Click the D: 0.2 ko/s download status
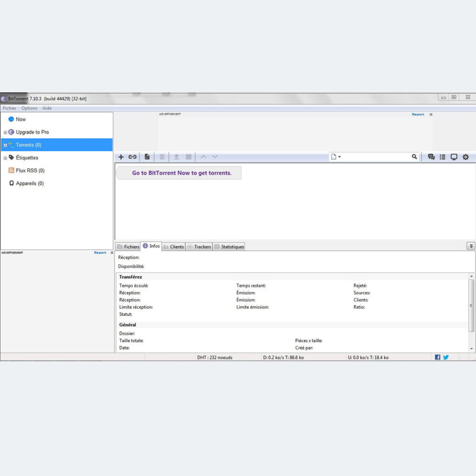This screenshot has width=476, height=476. pyautogui.click(x=283, y=357)
